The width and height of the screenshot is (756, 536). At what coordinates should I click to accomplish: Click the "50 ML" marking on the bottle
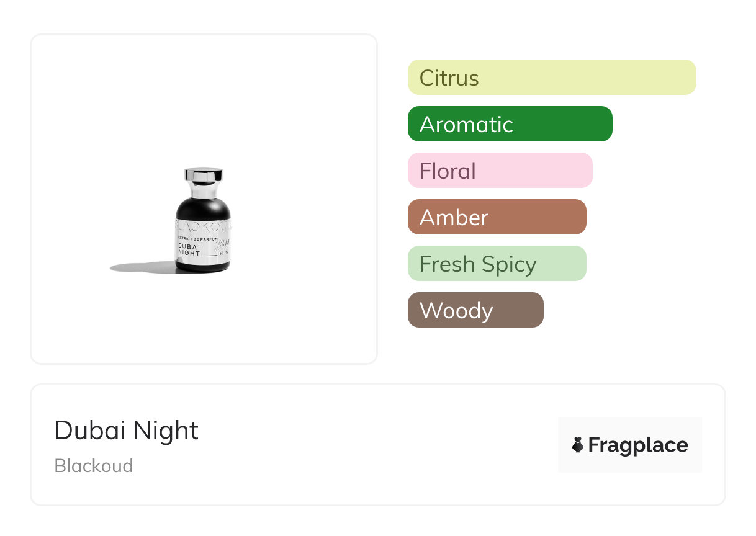point(223,254)
